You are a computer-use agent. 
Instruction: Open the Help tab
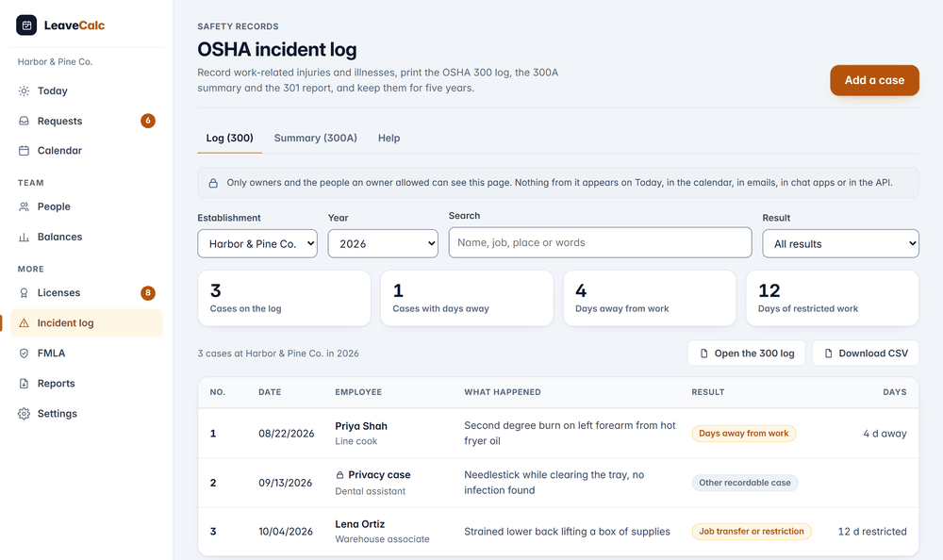tap(389, 139)
